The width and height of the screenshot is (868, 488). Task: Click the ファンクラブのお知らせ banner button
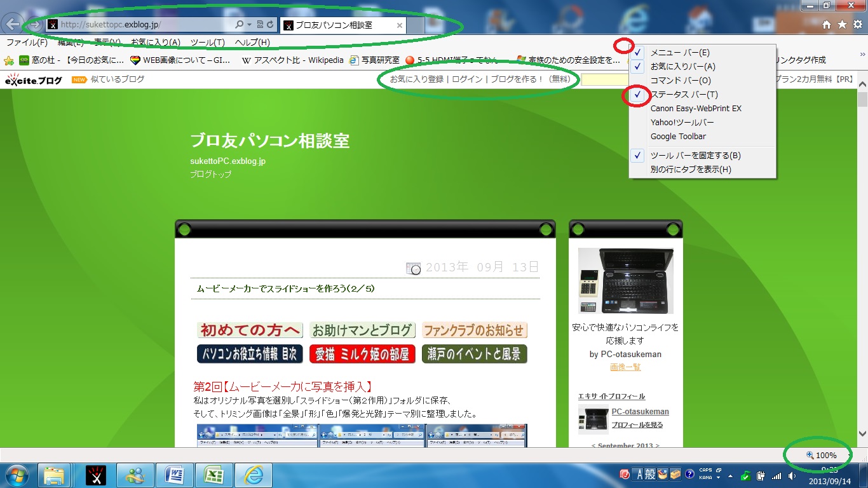pyautogui.click(x=475, y=330)
